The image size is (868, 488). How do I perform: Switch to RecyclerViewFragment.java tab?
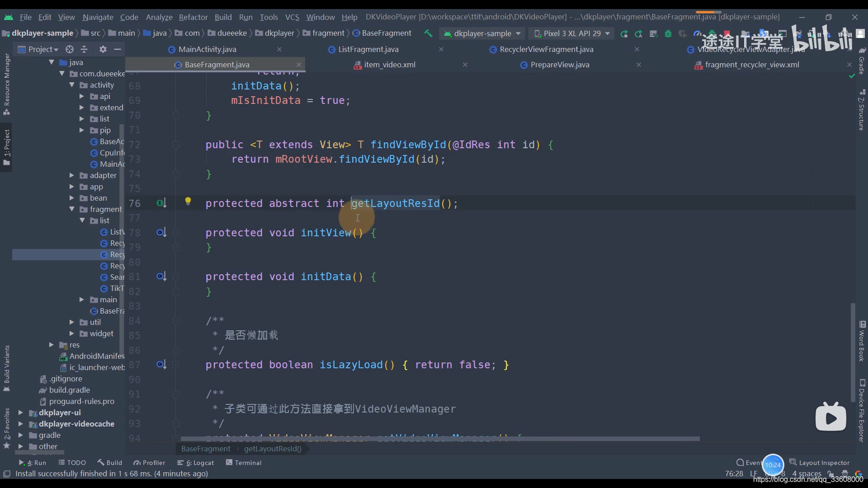546,49
